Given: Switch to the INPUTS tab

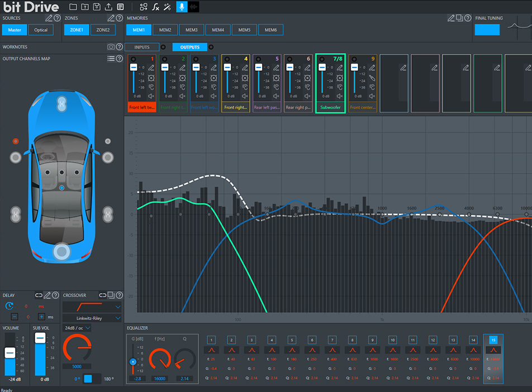Looking at the screenshot, I should (x=142, y=47).
